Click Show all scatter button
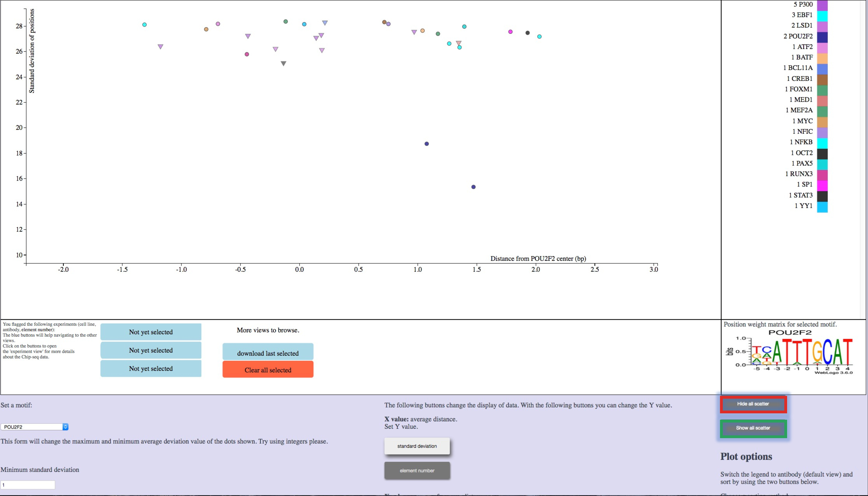Image resolution: width=868 pixels, height=496 pixels. [x=753, y=428]
